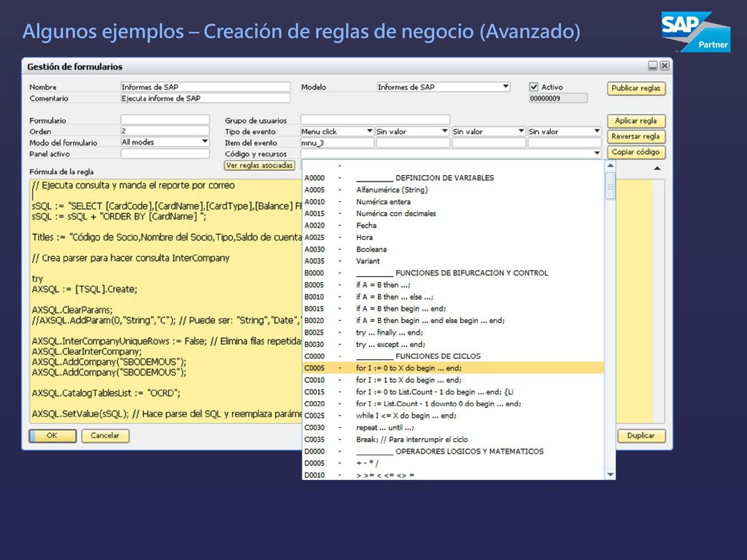Select A0010 Numérica entera entry
Screen dimensions: 747x560
(453, 201)
